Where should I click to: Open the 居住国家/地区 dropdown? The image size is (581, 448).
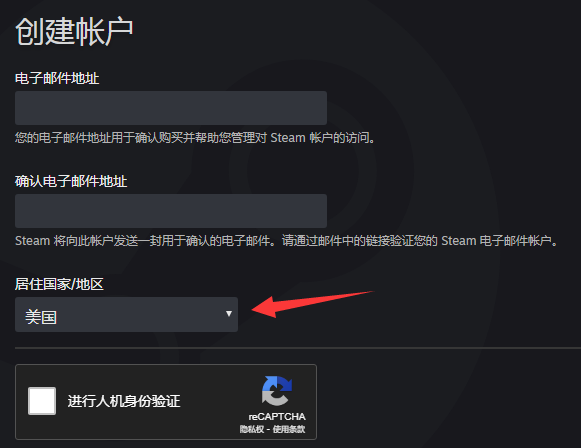[126, 314]
